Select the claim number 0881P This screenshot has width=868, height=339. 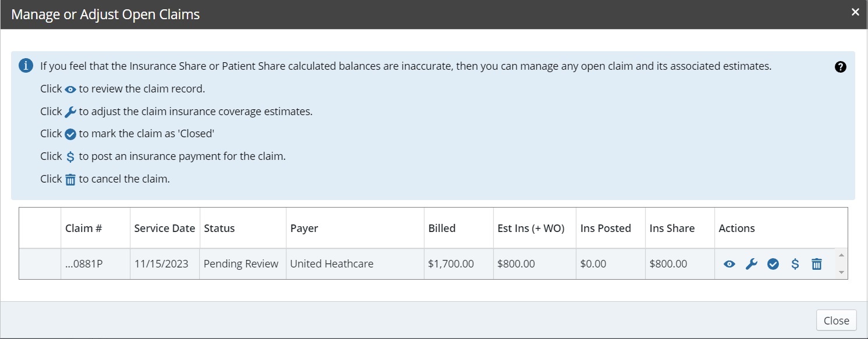[x=83, y=263]
